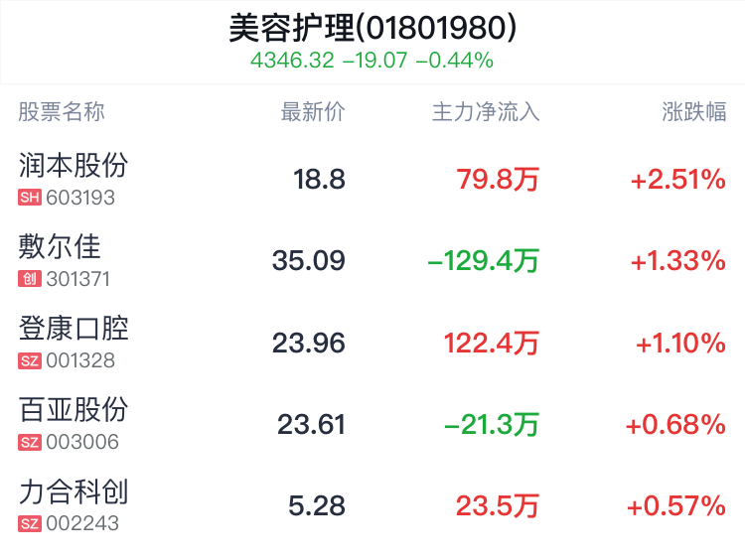Screen dimensions: 745x560
Task: Click the 23.96 latest price
Action: [309, 344]
